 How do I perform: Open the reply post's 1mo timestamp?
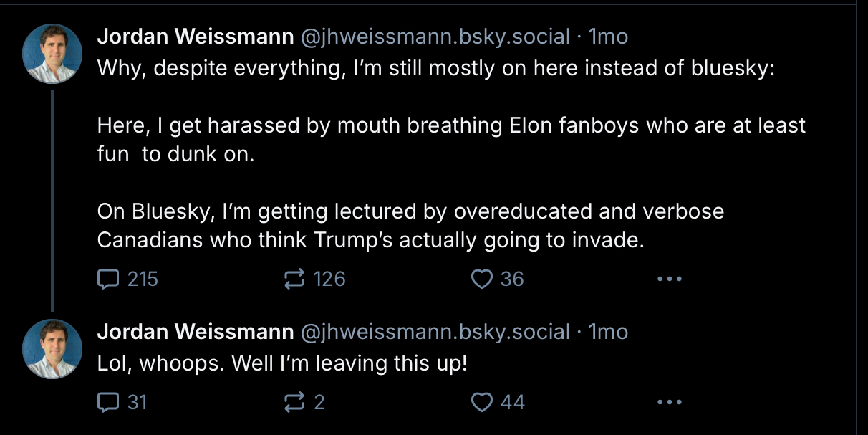[x=608, y=332]
